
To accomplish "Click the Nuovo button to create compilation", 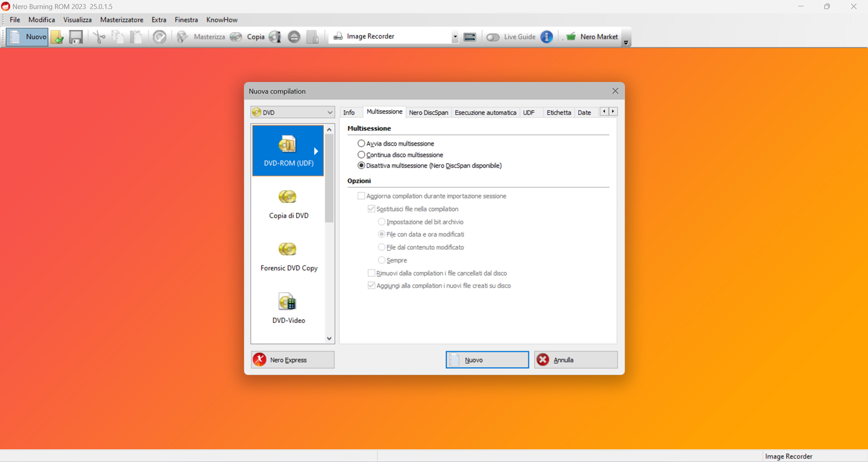I will coord(486,359).
